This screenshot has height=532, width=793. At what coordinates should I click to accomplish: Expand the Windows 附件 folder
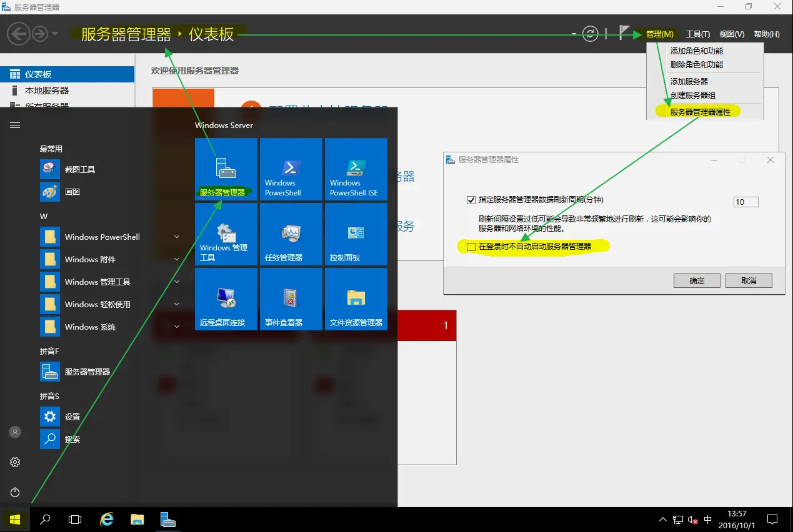(x=111, y=259)
